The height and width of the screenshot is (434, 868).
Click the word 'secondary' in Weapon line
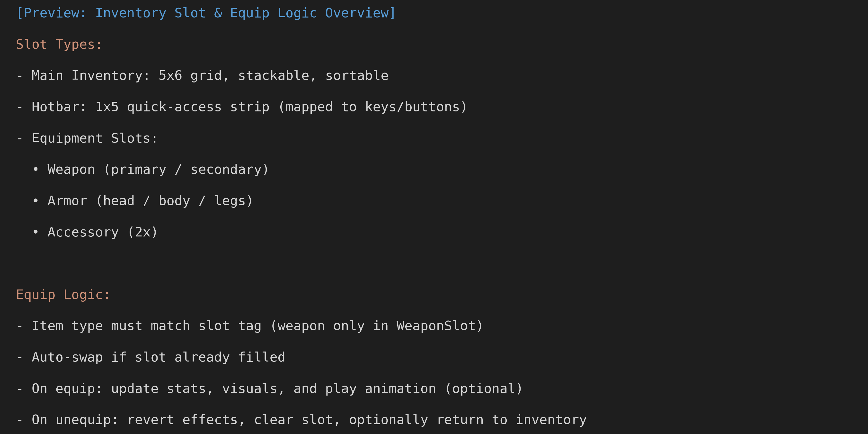click(226, 170)
